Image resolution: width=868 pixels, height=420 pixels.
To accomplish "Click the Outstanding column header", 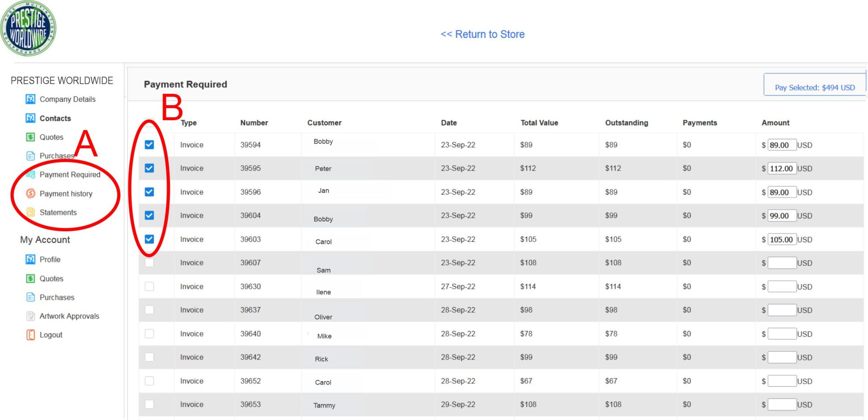I will click(x=626, y=123).
